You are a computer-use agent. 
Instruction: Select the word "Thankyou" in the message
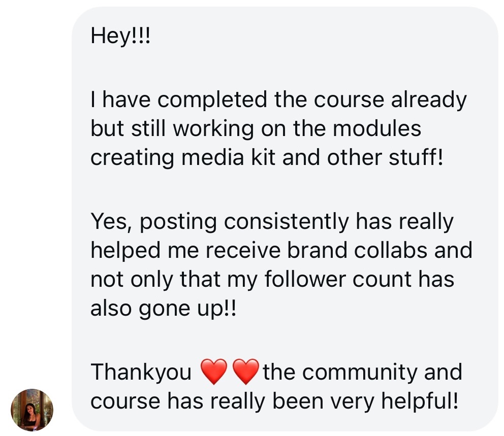point(141,373)
